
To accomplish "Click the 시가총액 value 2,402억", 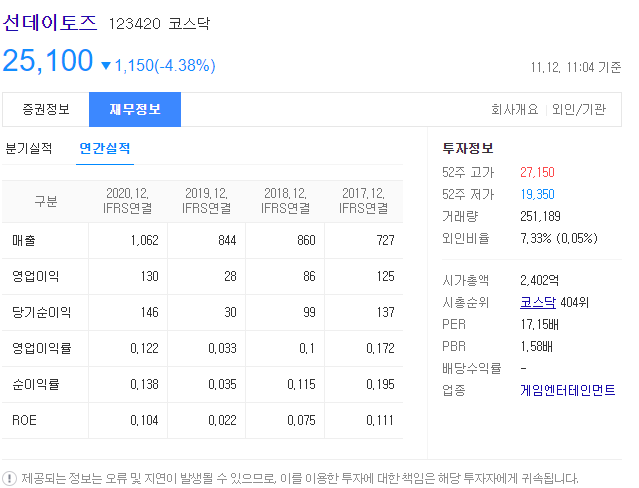I will click(539, 280).
